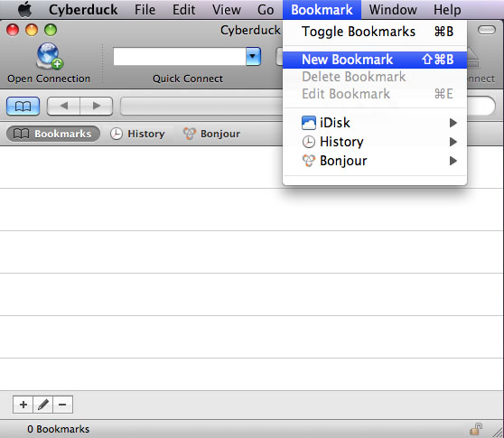
Task: Click the window resize grip corner
Action: (498, 432)
